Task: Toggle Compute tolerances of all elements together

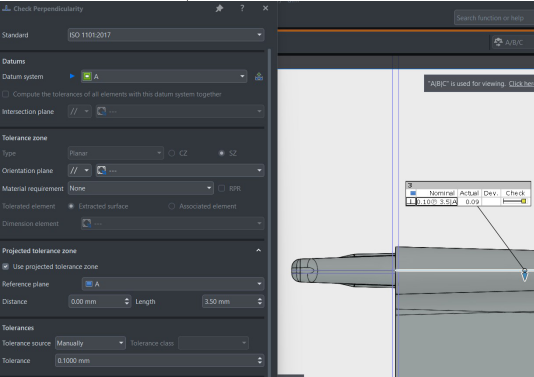Action: [x=5, y=94]
